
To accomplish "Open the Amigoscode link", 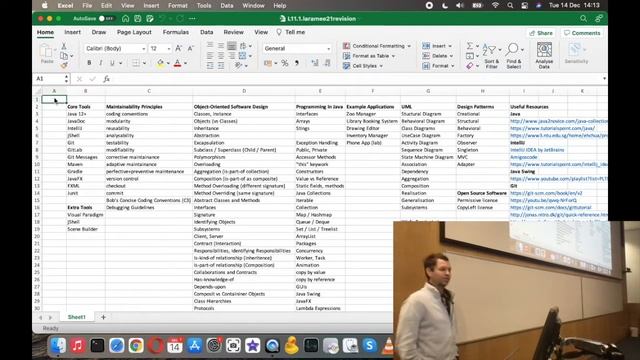I will 523,157.
